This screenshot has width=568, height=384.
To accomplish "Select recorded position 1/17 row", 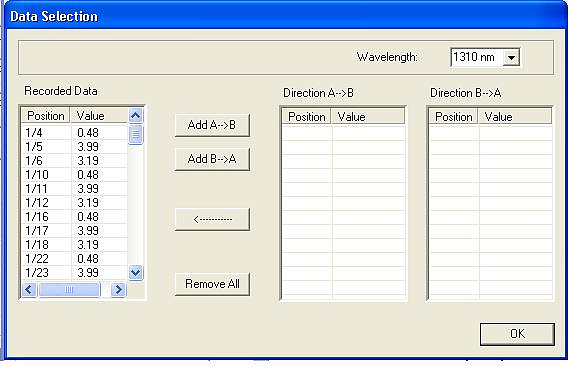I will [75, 231].
